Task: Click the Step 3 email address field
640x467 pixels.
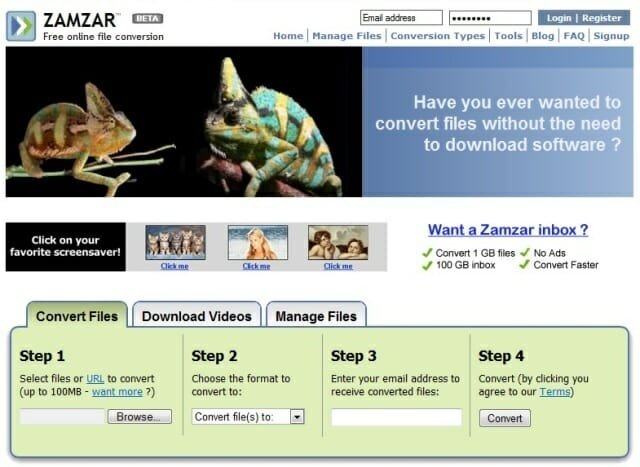Action: click(396, 417)
